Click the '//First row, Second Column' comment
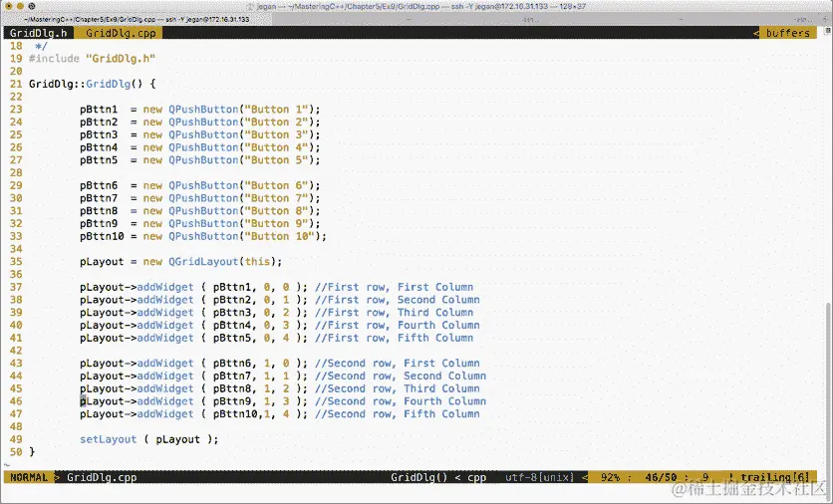The width and height of the screenshot is (833, 504). pos(397,300)
